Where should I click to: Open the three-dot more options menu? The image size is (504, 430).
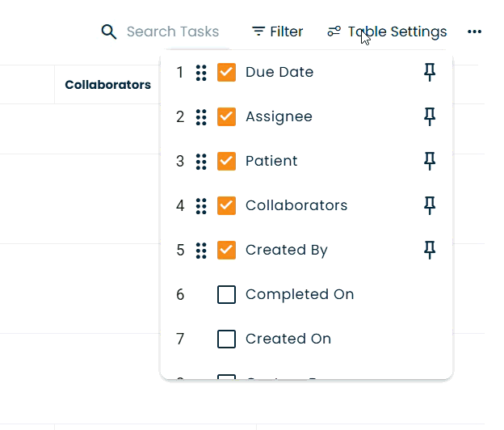coord(475,32)
